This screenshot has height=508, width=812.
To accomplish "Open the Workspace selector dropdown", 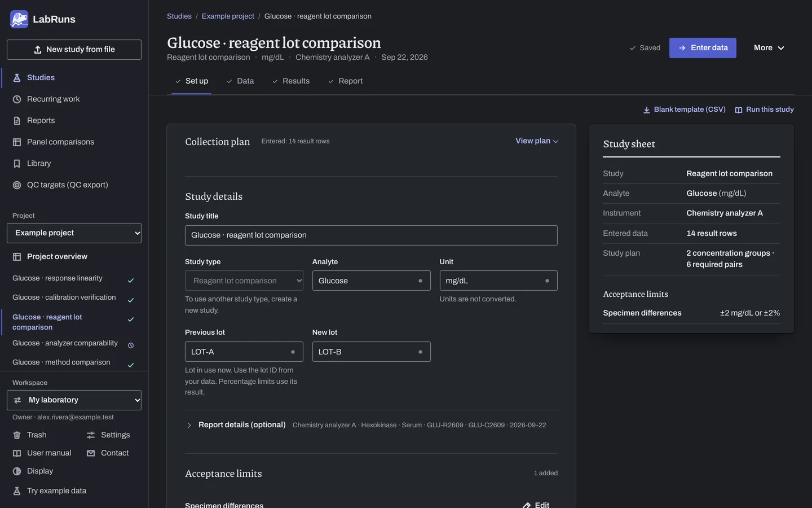I will click(x=74, y=400).
